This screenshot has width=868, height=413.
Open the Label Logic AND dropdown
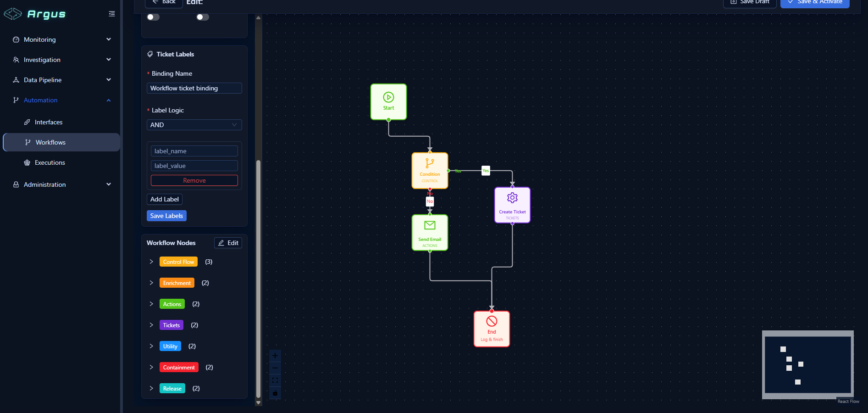tap(194, 125)
